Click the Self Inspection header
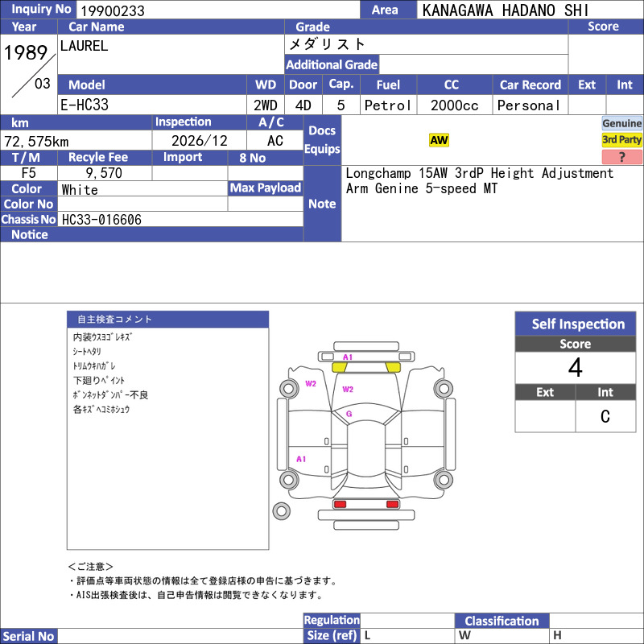Image resolution: width=644 pixels, height=644 pixels. 576,324
